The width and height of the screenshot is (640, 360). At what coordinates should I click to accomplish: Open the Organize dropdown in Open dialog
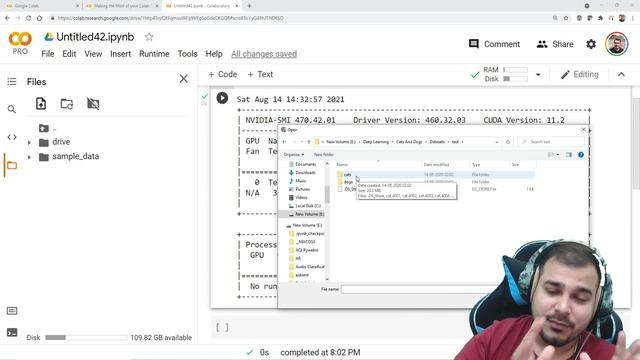click(x=294, y=155)
